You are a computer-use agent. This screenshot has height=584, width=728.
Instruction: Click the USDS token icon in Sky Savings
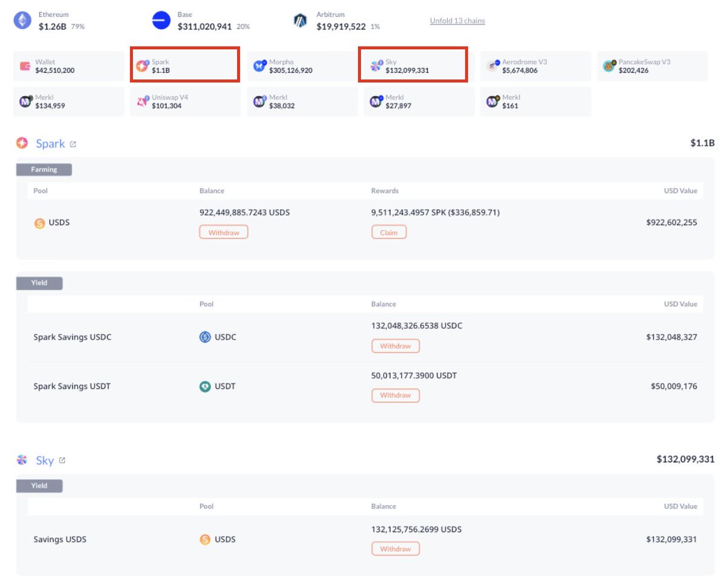(205, 539)
